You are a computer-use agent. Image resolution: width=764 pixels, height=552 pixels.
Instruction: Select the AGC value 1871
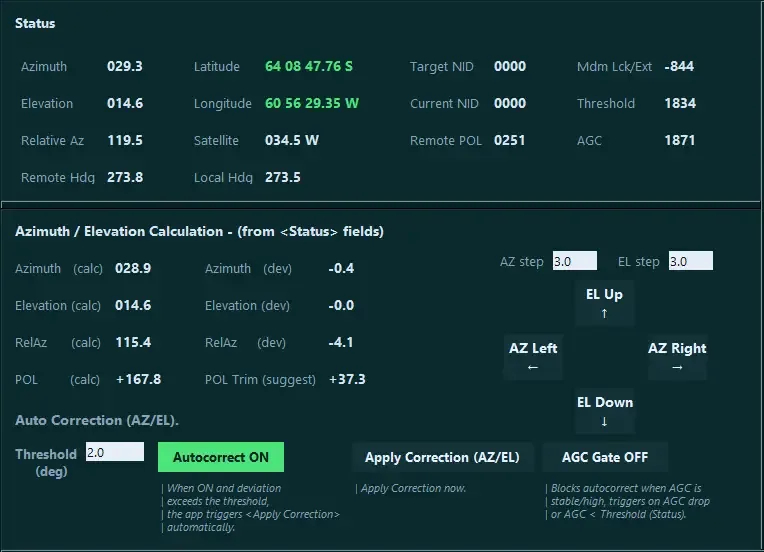click(x=680, y=140)
